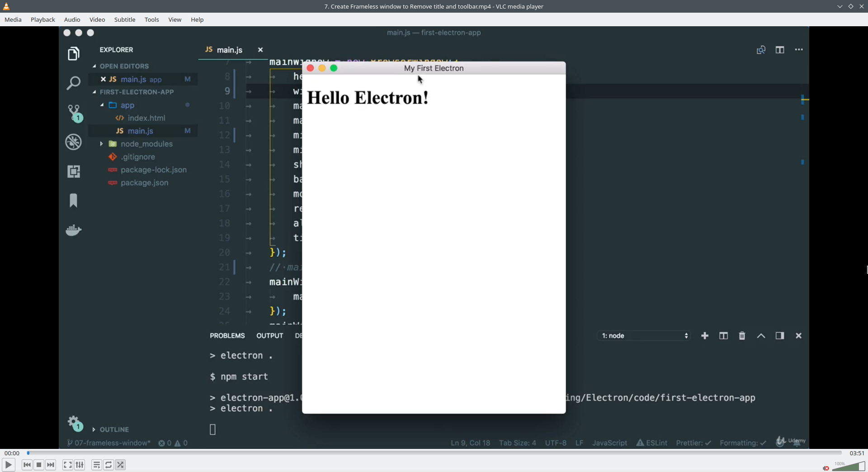The height and width of the screenshot is (472, 868).
Task: Click the Formatting status bar item
Action: [x=743, y=443]
